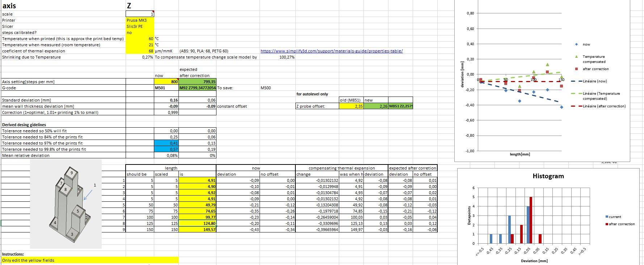Select measured length '149,57' in row 9
Screen dimensions: 644x265
tap(198, 230)
